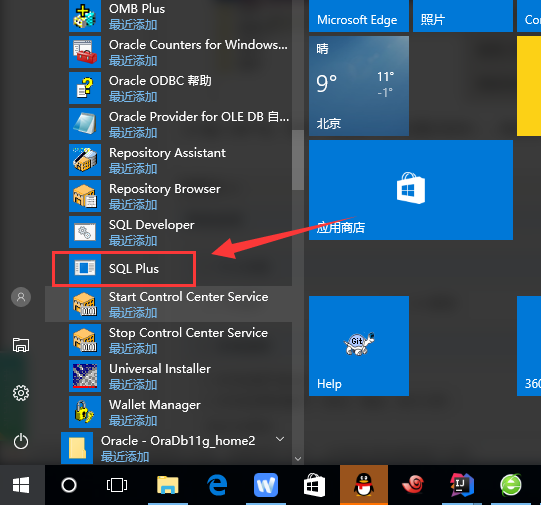Viewport: 541px width, 505px height.
Task: Open Cortana search circle on taskbar
Action: [69, 485]
